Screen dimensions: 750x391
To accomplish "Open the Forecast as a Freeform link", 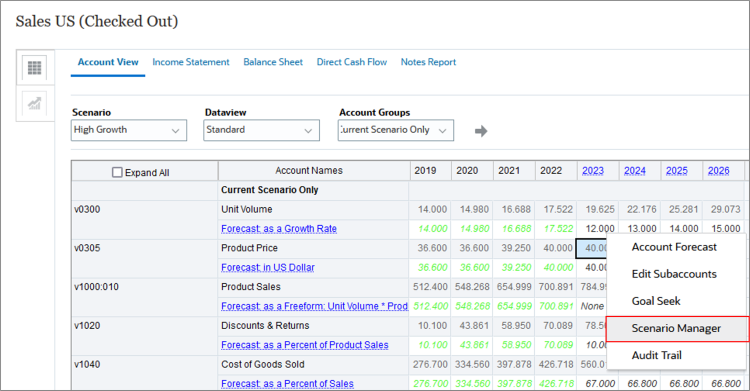I will 314,306.
